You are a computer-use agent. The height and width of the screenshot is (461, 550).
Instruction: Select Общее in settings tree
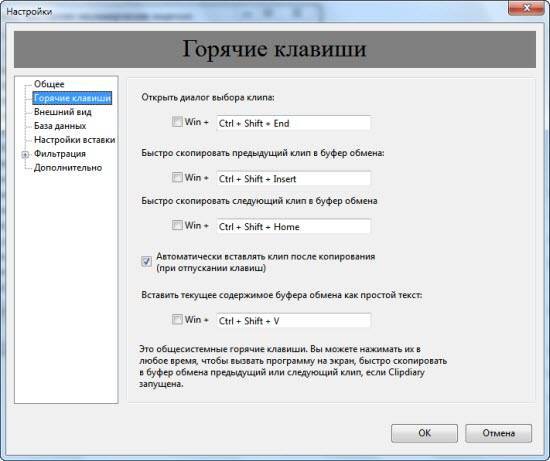[x=49, y=84]
